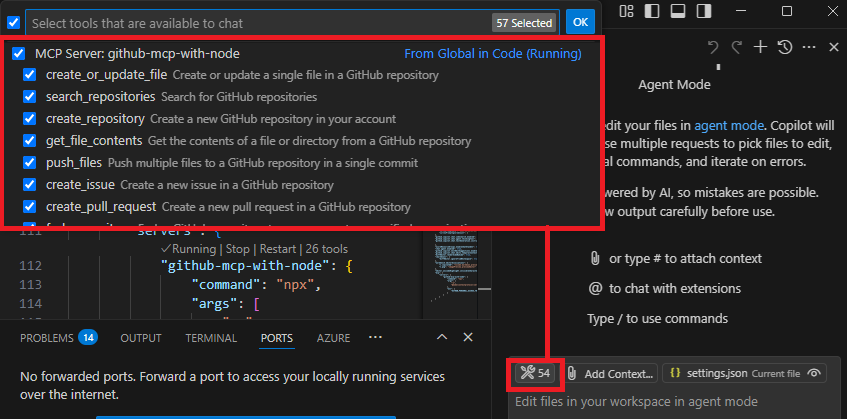The image size is (847, 419).
Task: Toggle the eye icon on settings.json chip
Action: [814, 373]
